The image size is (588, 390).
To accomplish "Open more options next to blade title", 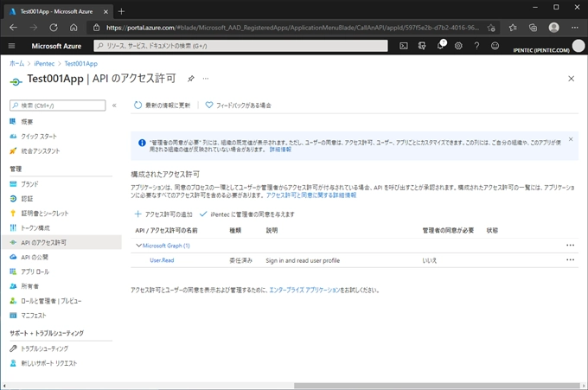I will [x=206, y=79].
